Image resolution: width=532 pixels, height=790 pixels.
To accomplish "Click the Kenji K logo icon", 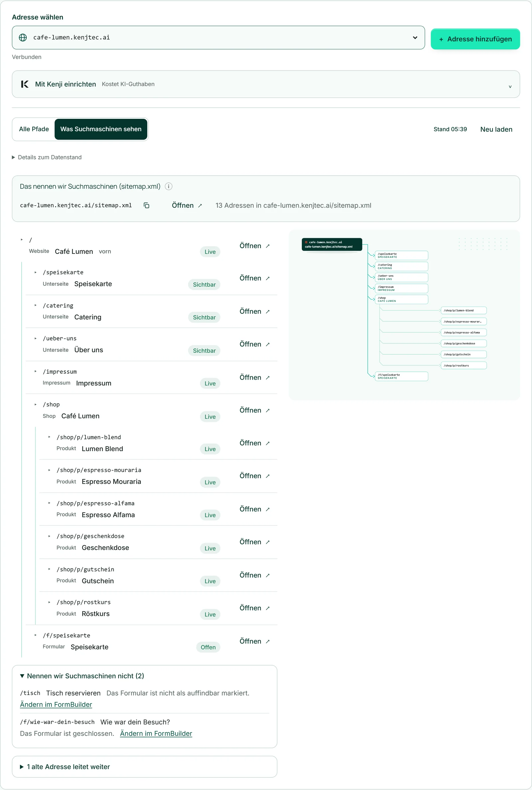I will (x=25, y=84).
